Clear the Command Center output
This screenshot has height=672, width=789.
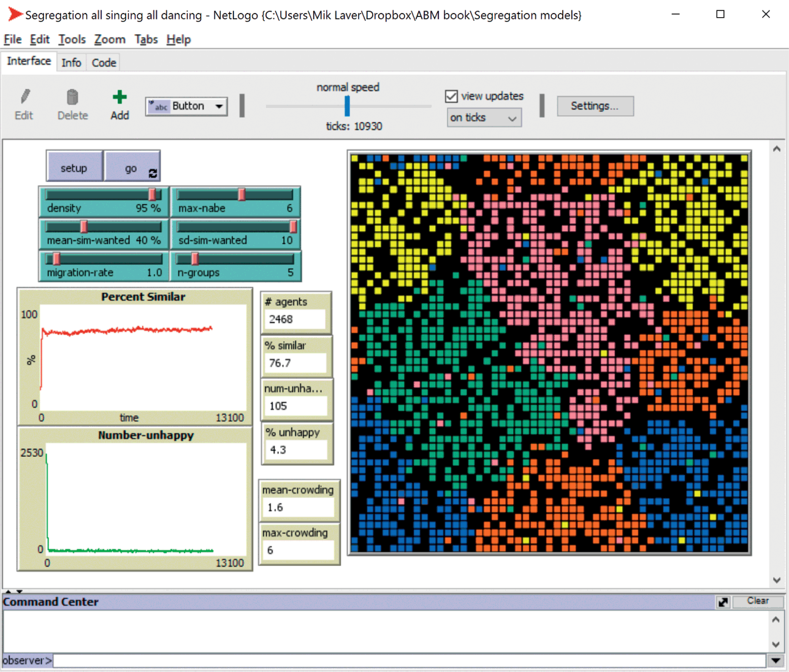758,601
